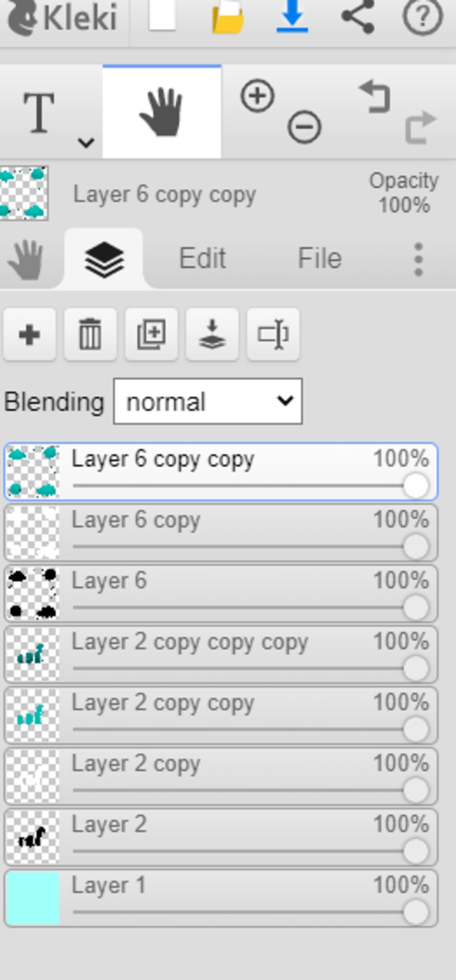The height and width of the screenshot is (980, 456).
Task: Select the Text tool
Action: [x=39, y=113]
